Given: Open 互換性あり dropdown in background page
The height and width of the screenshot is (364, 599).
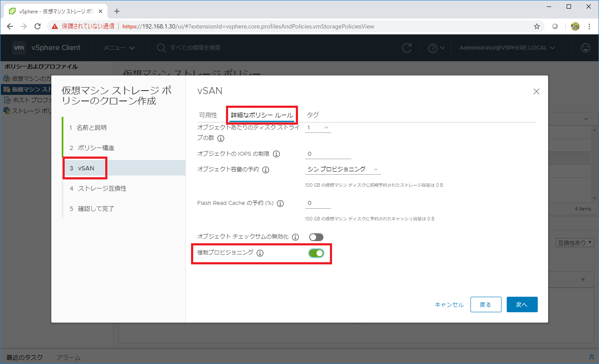Looking at the screenshot, I should click(575, 243).
